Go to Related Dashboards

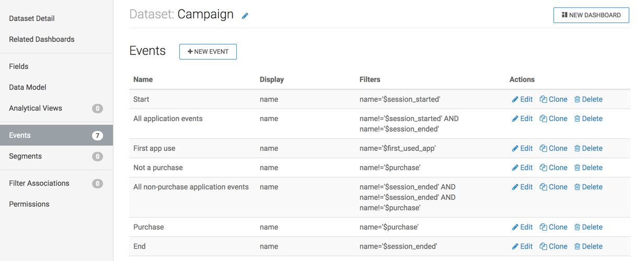coord(42,39)
